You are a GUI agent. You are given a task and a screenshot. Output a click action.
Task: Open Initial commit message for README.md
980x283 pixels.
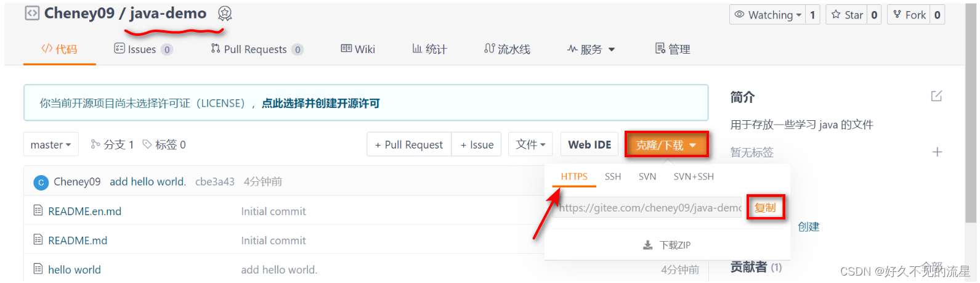(273, 240)
